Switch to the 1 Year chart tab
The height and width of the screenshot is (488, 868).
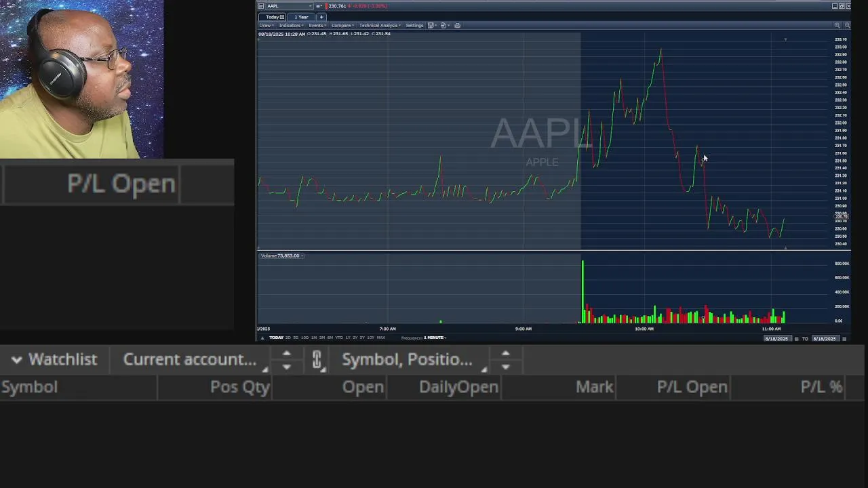pos(301,17)
